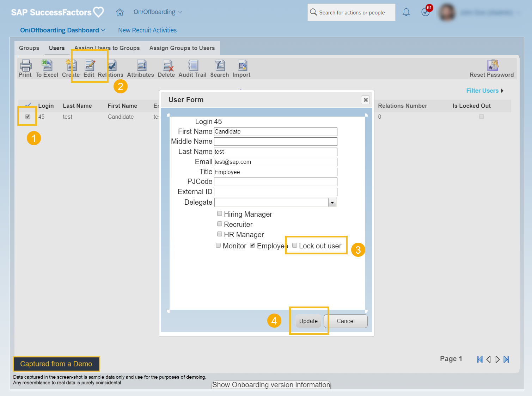
Task: Click the SAP SuccessFactors logo
Action: click(x=57, y=12)
